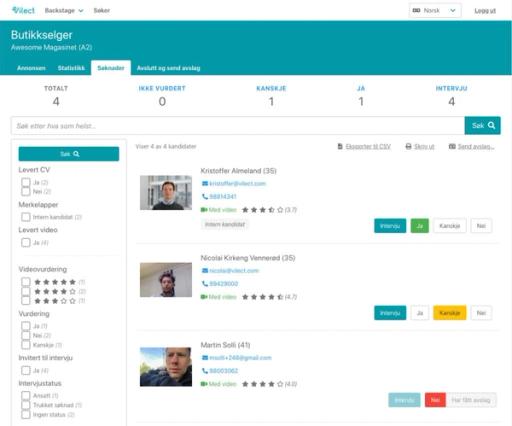Image resolution: width=512 pixels, height=426 pixels.
Task: Check Ingen status checkbox
Action: tap(26, 415)
